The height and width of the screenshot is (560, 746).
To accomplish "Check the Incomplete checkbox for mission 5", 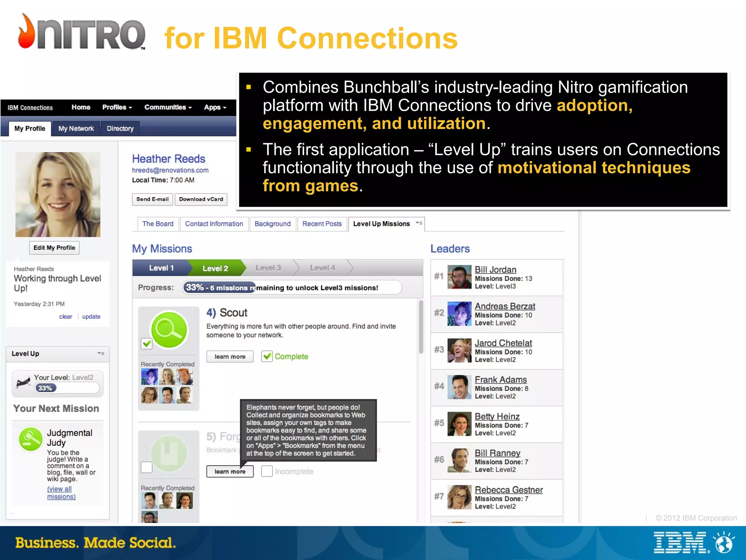I will [x=267, y=471].
